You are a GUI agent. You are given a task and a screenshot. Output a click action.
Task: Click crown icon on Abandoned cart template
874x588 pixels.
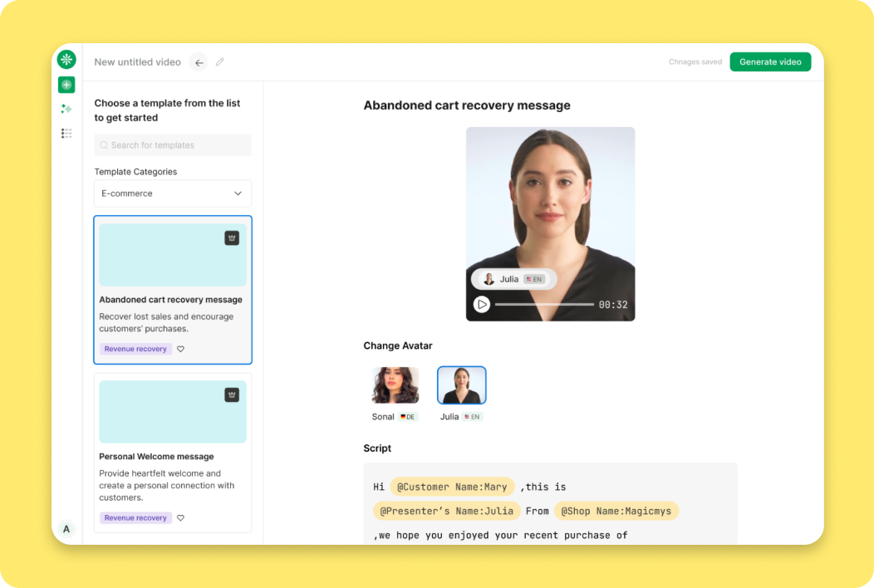(232, 238)
